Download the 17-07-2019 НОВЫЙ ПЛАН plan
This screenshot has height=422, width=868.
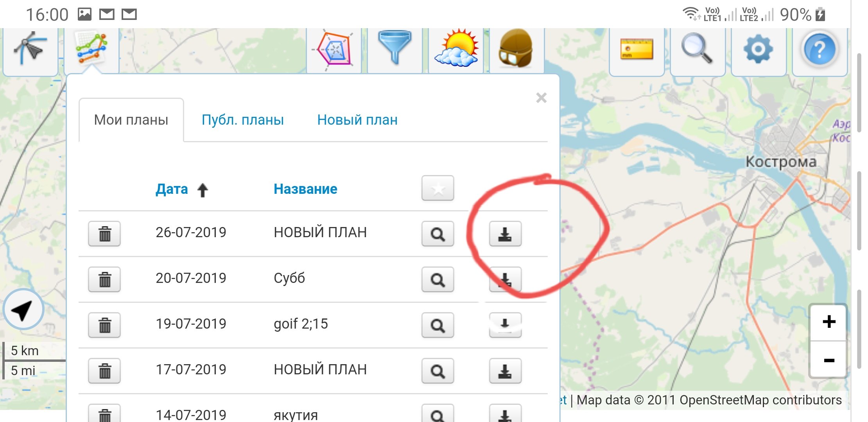coord(505,371)
